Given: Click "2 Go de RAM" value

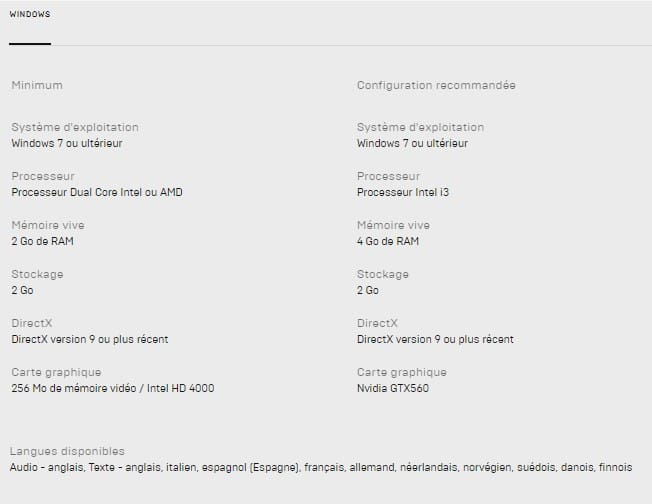Looking at the screenshot, I should click(x=42, y=242).
